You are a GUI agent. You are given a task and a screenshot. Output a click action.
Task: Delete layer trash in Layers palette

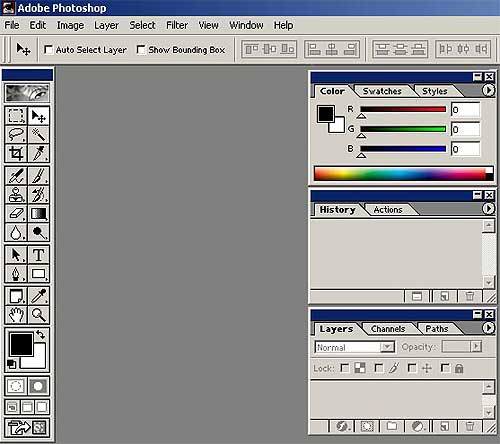click(x=470, y=426)
